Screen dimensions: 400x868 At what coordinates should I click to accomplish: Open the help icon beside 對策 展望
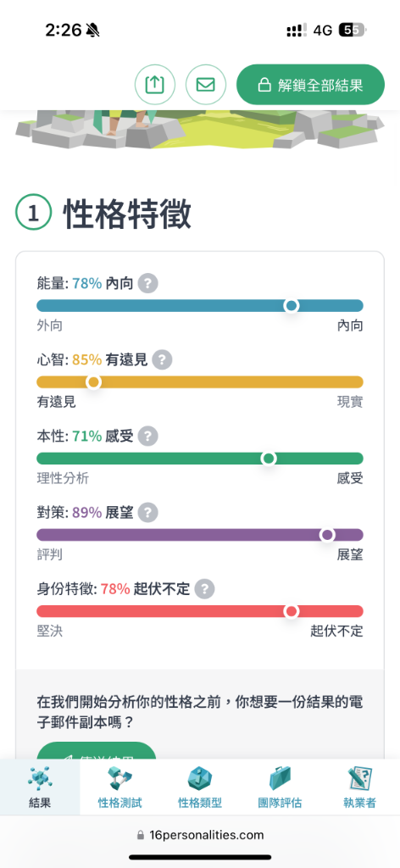[147, 513]
